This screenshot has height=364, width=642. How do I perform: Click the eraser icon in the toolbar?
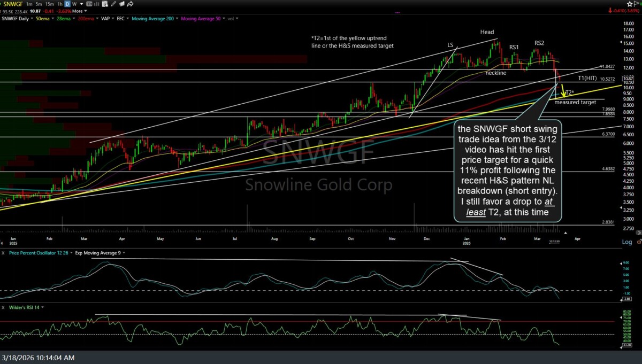pyautogui.click(x=122, y=4)
